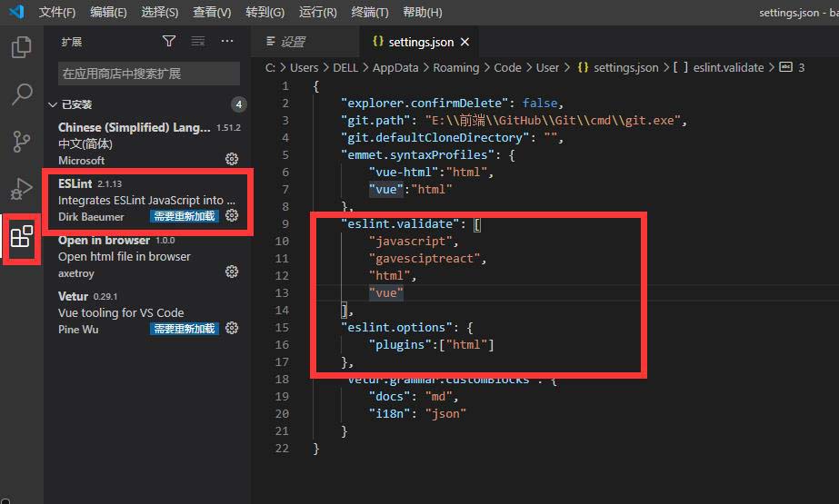
Task: Open the Source Control view
Action: coord(22,142)
